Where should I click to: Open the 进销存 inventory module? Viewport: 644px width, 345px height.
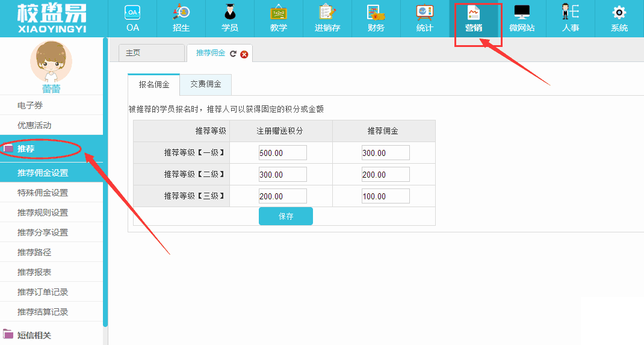point(327,19)
